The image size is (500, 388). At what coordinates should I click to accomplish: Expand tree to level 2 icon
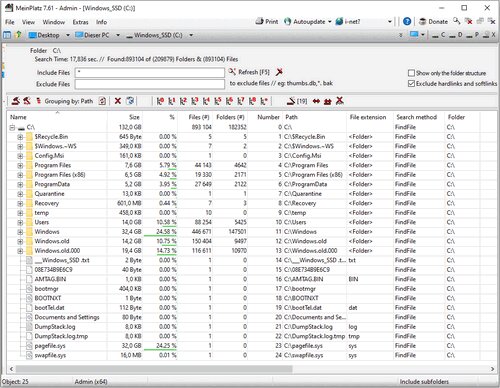point(183,101)
